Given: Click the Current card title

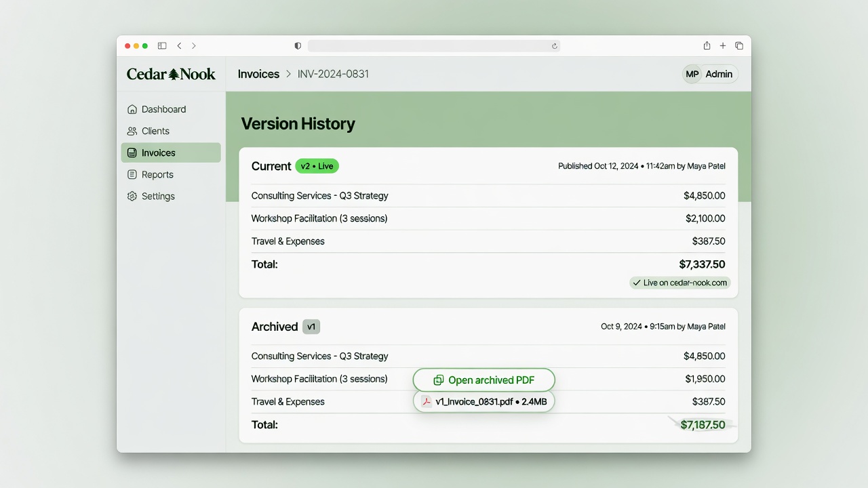Looking at the screenshot, I should tap(271, 166).
